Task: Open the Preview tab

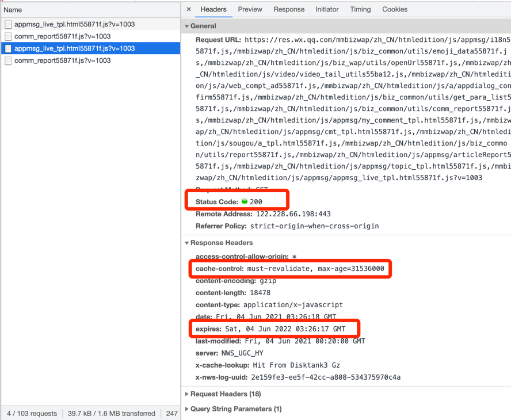Action: (x=250, y=9)
